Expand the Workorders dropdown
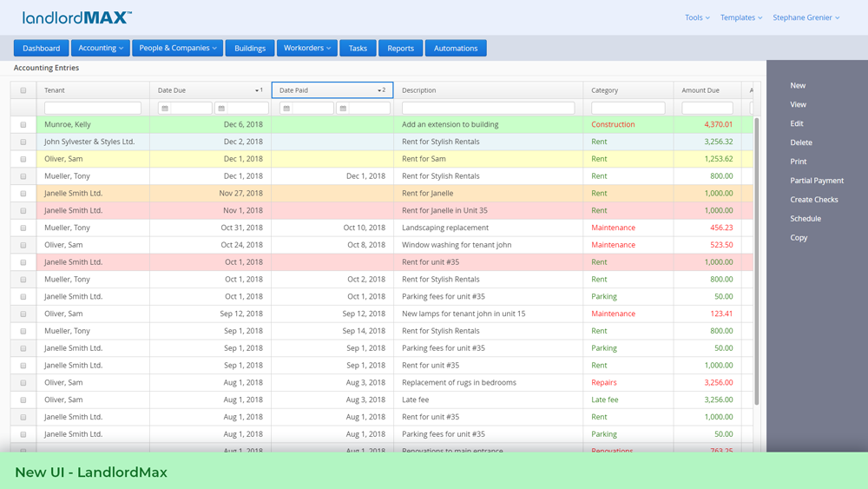The image size is (868, 489). click(x=307, y=48)
